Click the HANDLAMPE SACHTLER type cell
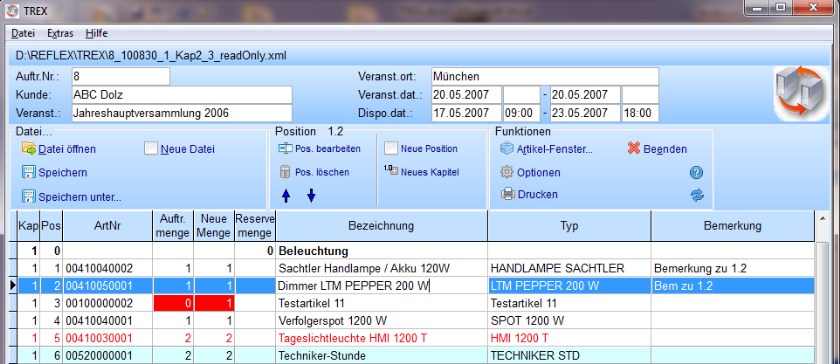 pos(569,269)
